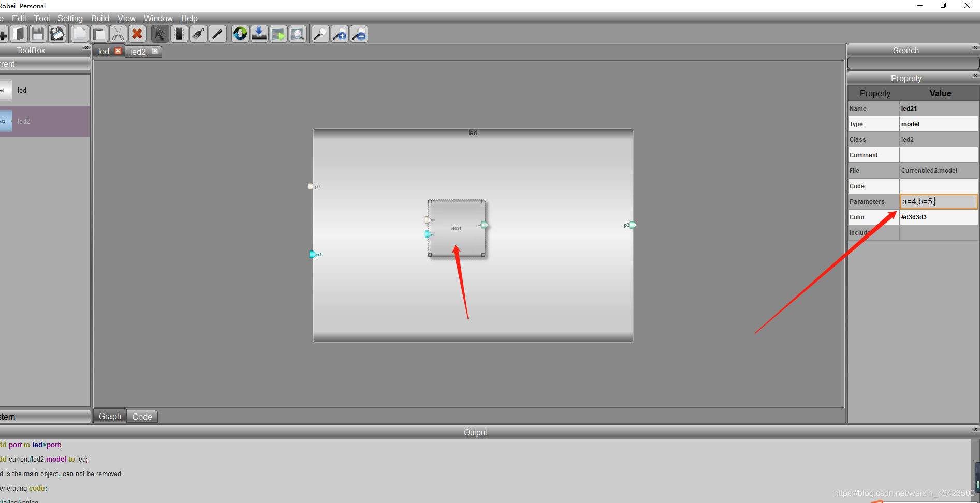Click the p2 output port

(x=633, y=225)
